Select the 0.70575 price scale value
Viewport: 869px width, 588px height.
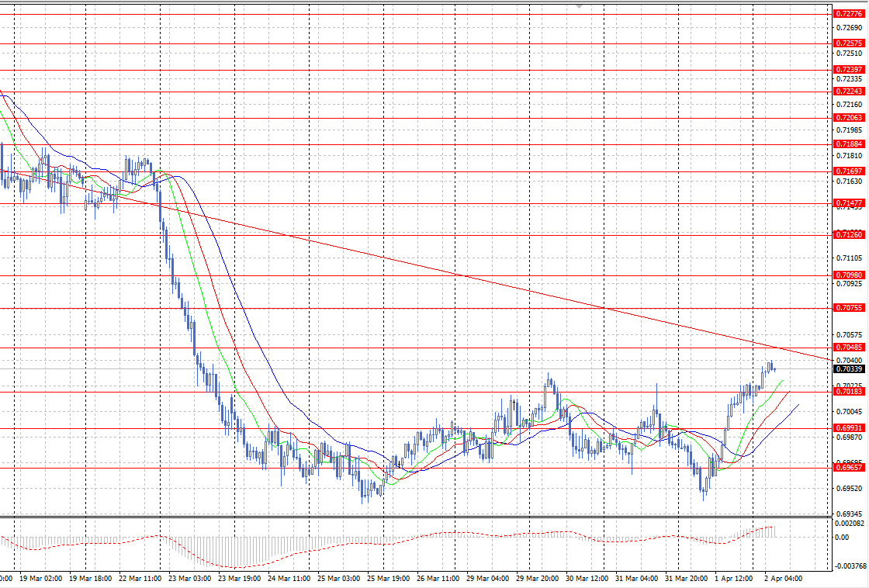[849, 335]
